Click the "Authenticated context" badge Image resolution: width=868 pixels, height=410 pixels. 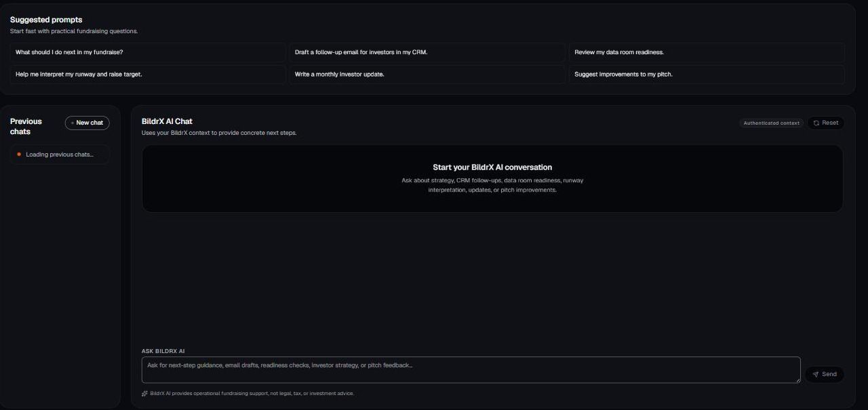coord(771,123)
